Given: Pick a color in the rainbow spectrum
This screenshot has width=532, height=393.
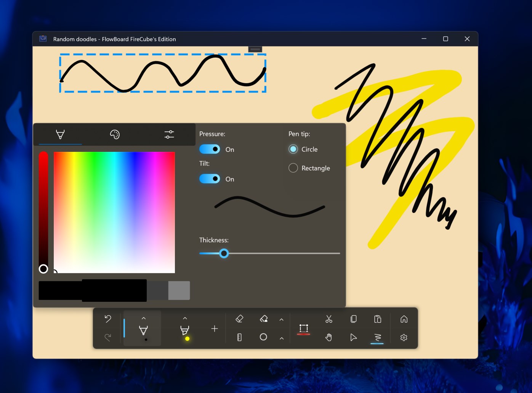Looking at the screenshot, I should 114,213.
